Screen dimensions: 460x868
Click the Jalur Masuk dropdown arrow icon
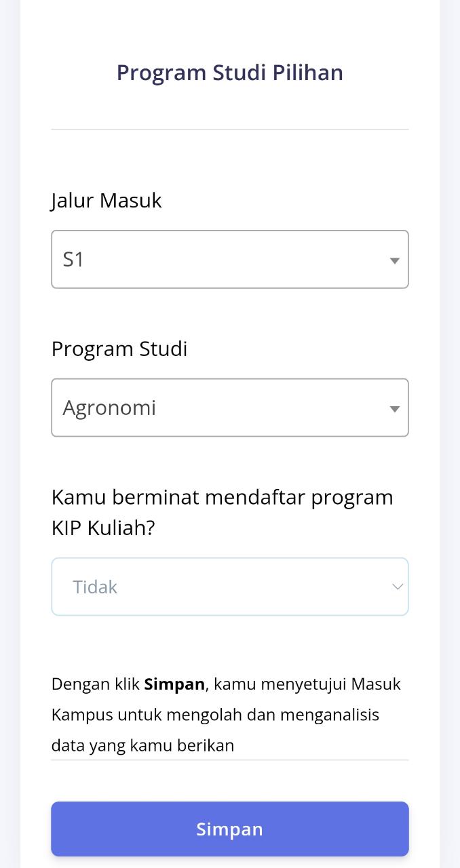click(x=394, y=260)
